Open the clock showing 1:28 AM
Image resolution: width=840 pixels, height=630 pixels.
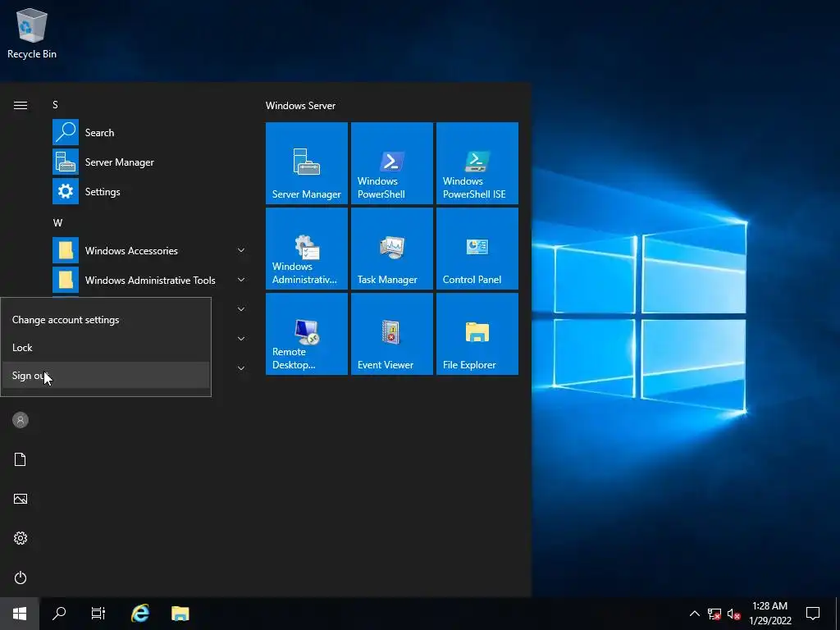pos(769,614)
